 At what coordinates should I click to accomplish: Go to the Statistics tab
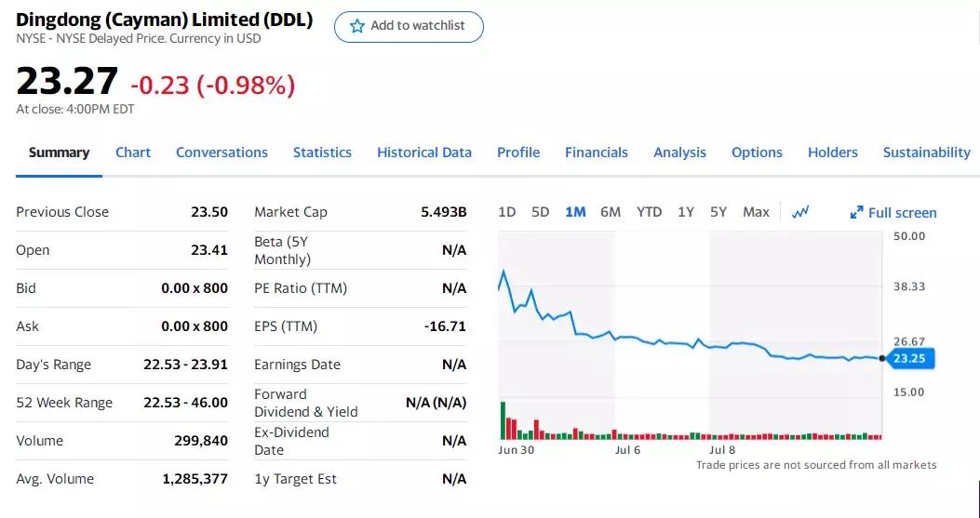322,153
